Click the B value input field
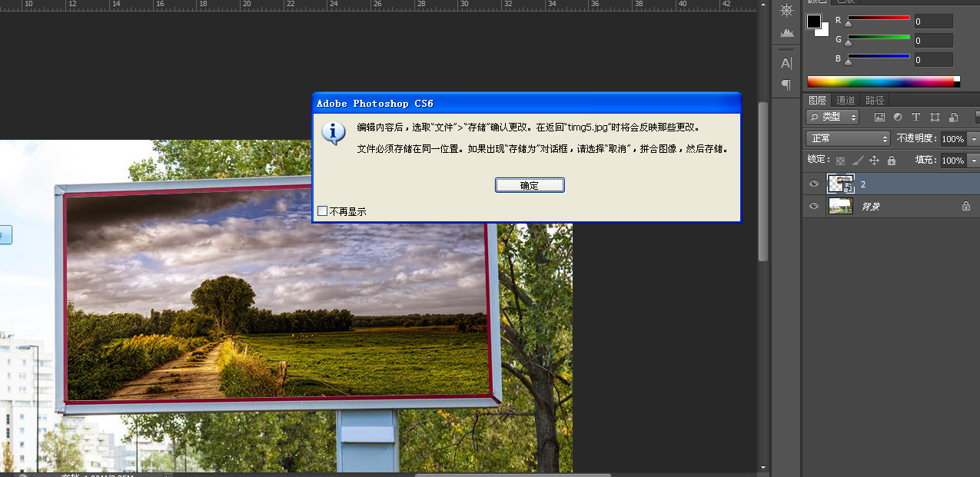The image size is (980, 477). click(x=933, y=59)
